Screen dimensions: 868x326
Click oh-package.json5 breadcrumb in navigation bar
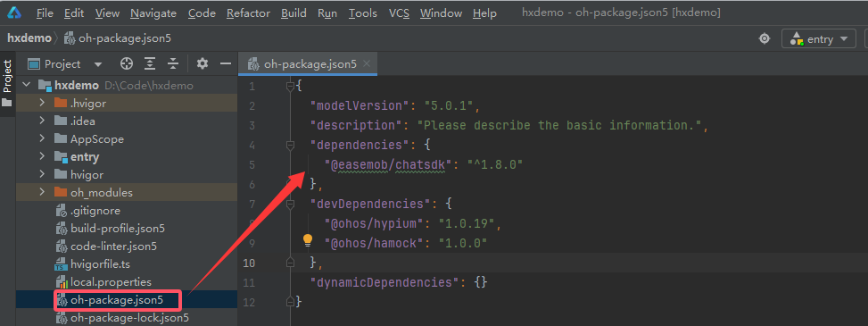click(x=119, y=38)
